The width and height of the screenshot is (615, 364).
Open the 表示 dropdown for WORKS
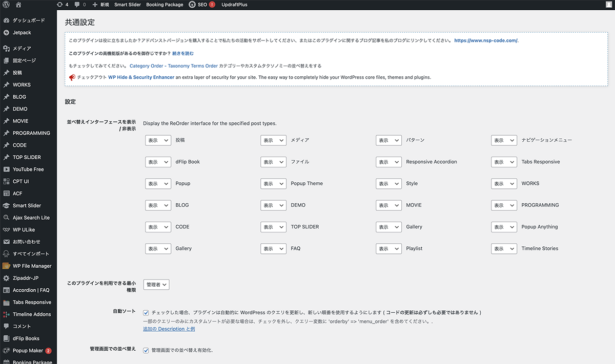504,183
